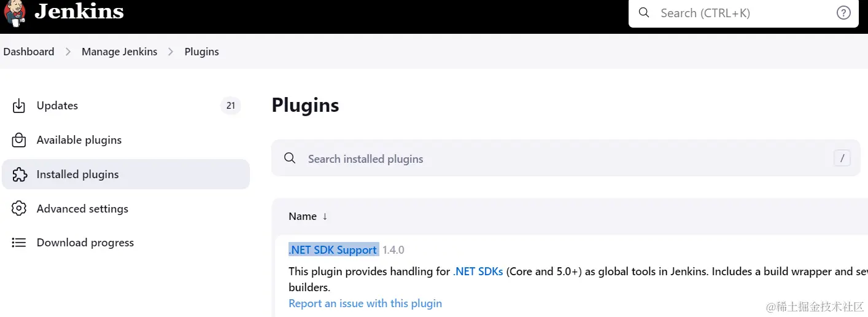Go to Advanced settings page
The height and width of the screenshot is (317, 868).
[x=82, y=209]
